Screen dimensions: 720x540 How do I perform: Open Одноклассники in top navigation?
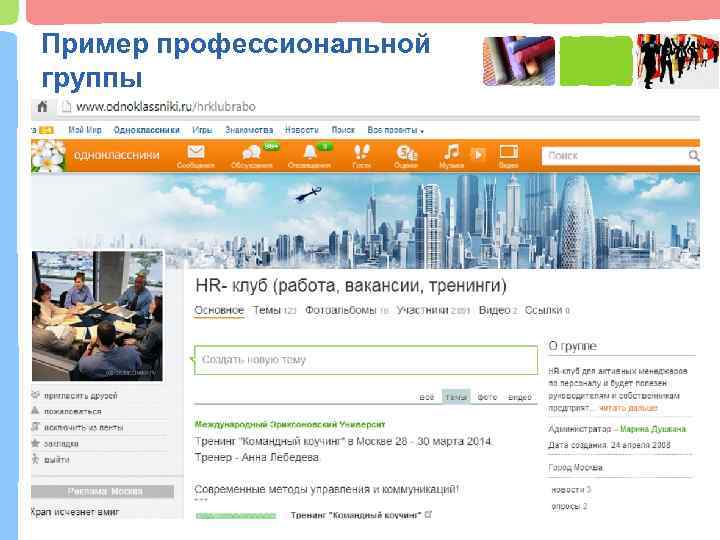click(x=146, y=130)
